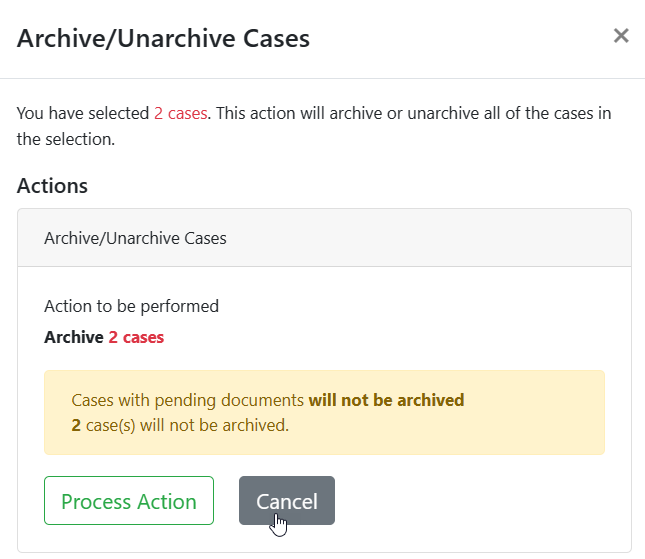This screenshot has width=645, height=559.
Task: Click the bold "2" in the warning
Action: (x=76, y=425)
